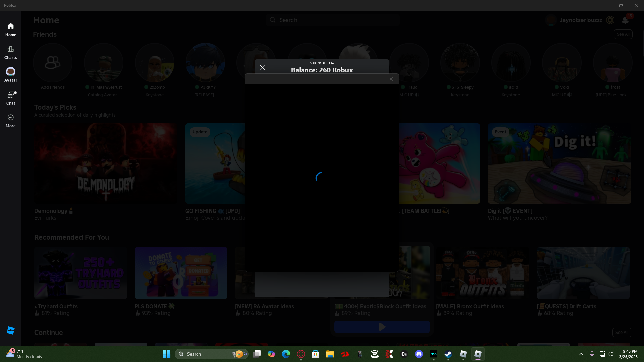Open the Dig it event thumbnail

pyautogui.click(x=559, y=164)
